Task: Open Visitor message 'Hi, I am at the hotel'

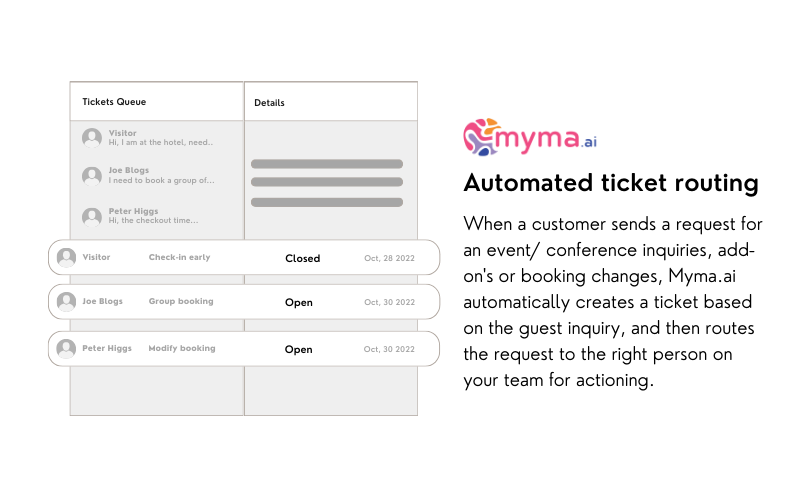Action: [161, 143]
